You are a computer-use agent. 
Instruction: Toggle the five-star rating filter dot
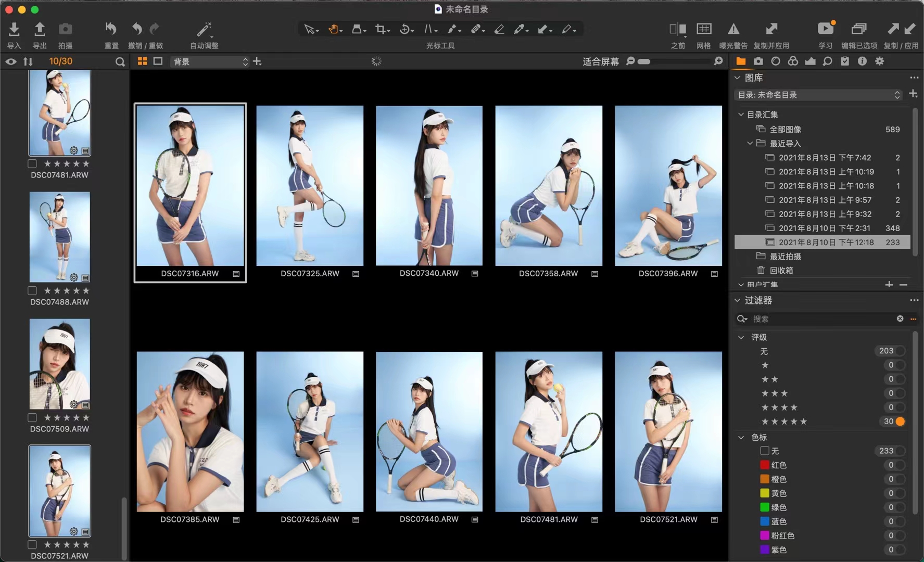click(x=900, y=421)
